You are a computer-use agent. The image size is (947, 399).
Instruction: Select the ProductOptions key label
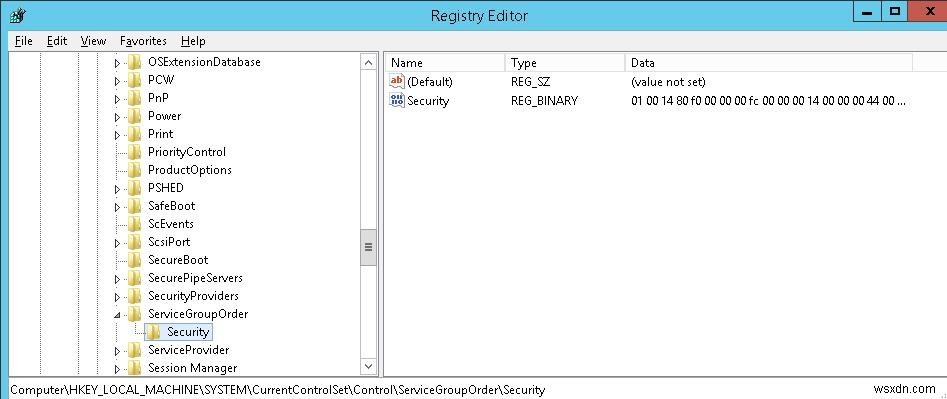190,170
